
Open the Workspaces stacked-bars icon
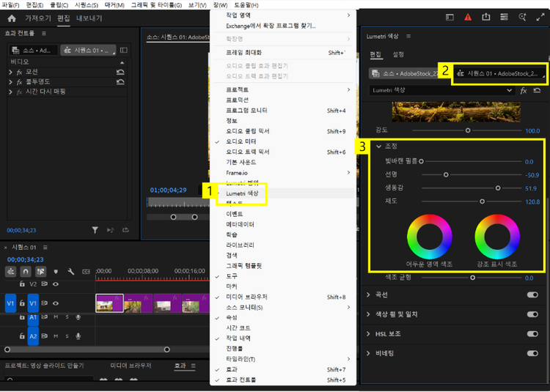(504, 17)
